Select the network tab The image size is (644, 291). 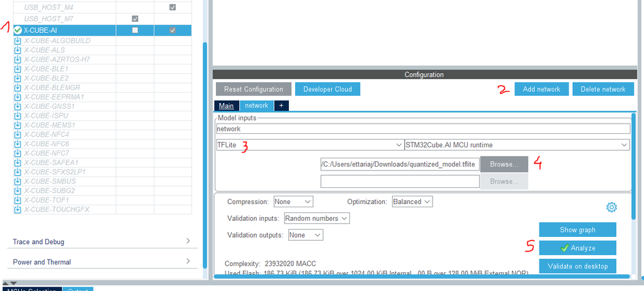[257, 106]
